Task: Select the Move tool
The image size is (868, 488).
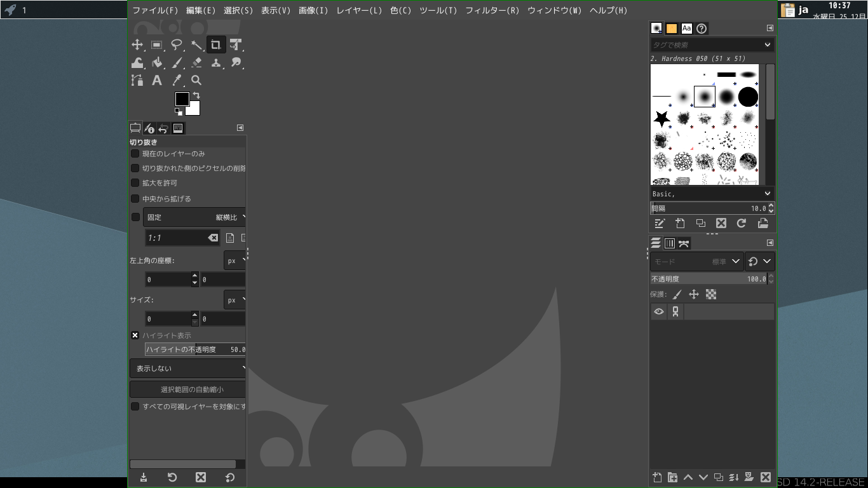Action: 137,44
